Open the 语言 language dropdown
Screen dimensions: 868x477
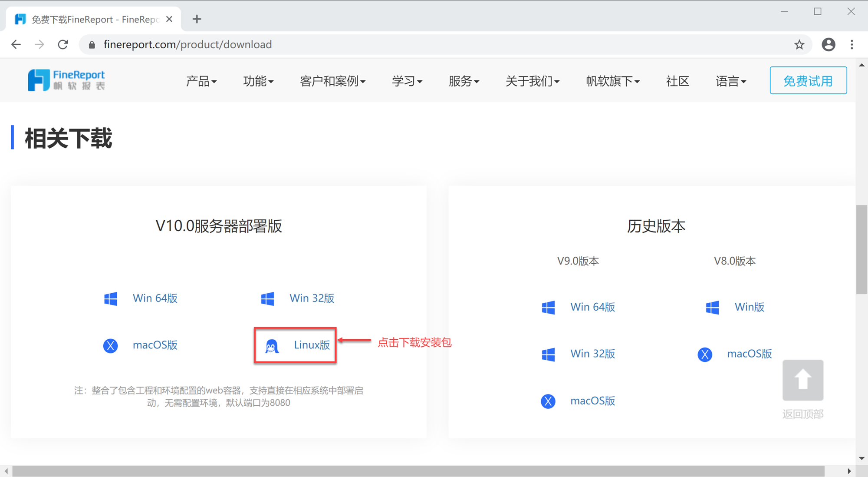tap(730, 81)
